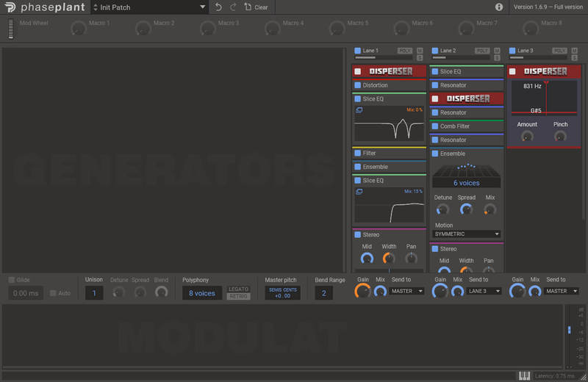Open the info icon in header
This screenshot has height=382, width=588.
tap(499, 7)
